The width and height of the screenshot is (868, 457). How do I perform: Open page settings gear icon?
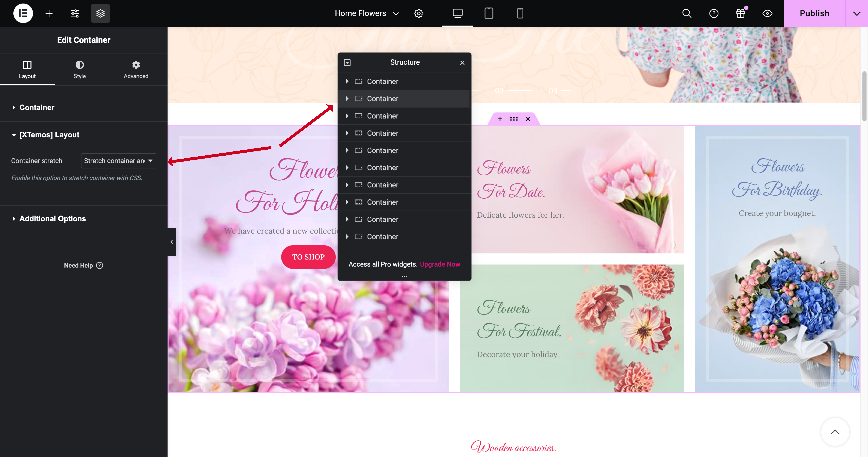click(419, 13)
